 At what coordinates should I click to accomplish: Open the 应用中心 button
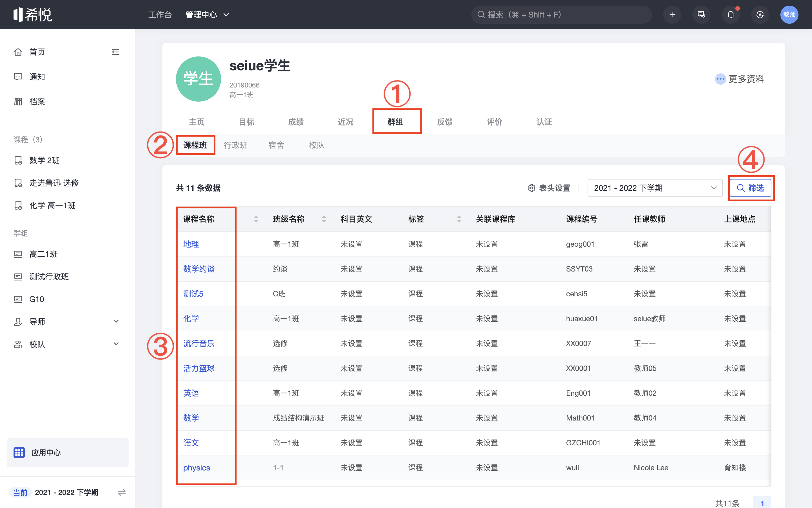(67, 453)
